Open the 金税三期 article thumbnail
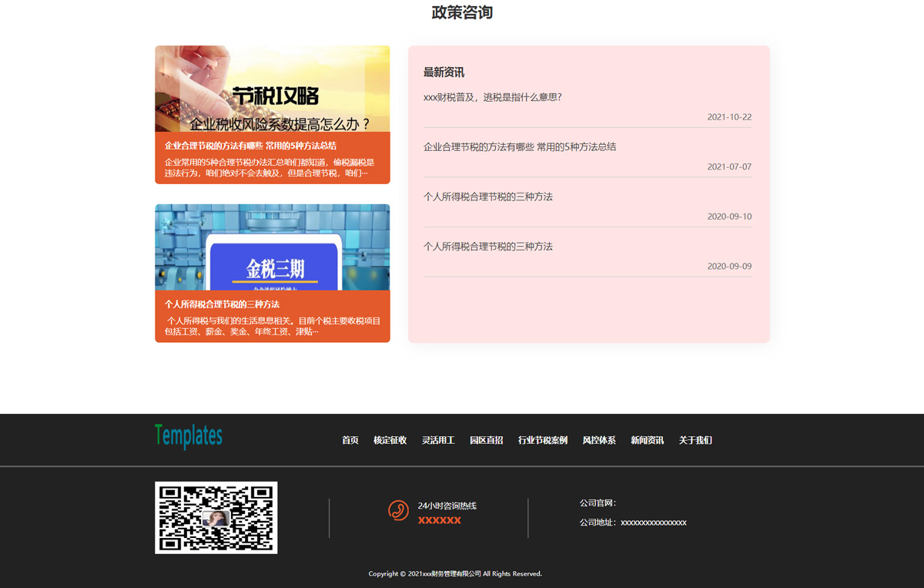 coord(272,247)
